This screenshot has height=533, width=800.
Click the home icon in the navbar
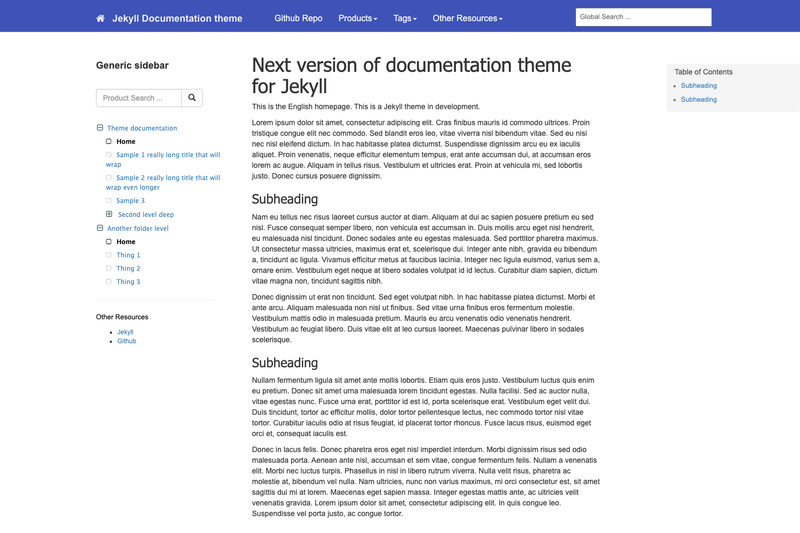[101, 18]
